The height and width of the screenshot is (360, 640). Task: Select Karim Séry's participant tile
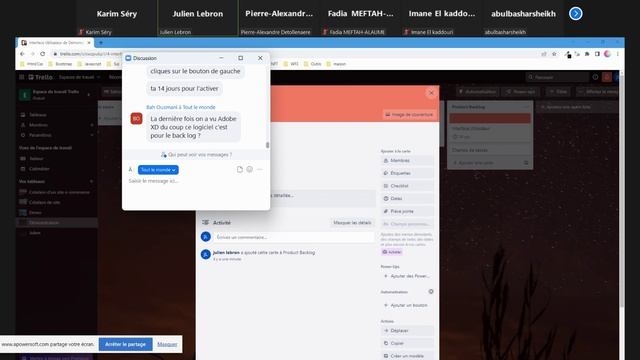[x=117, y=18]
